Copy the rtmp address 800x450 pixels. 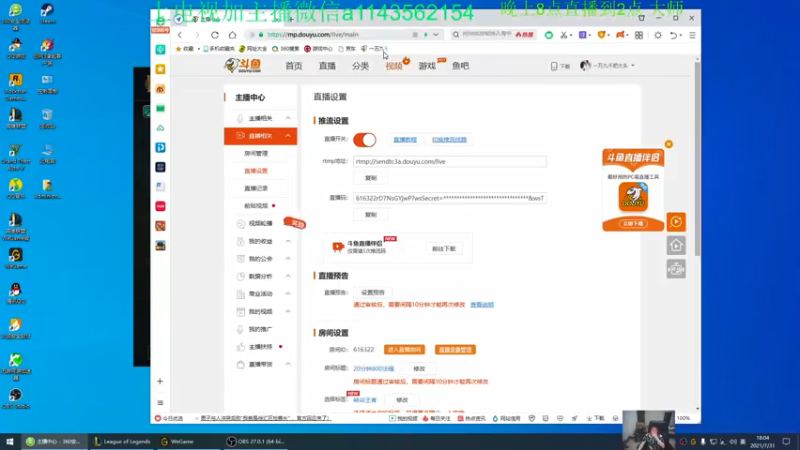(x=371, y=178)
